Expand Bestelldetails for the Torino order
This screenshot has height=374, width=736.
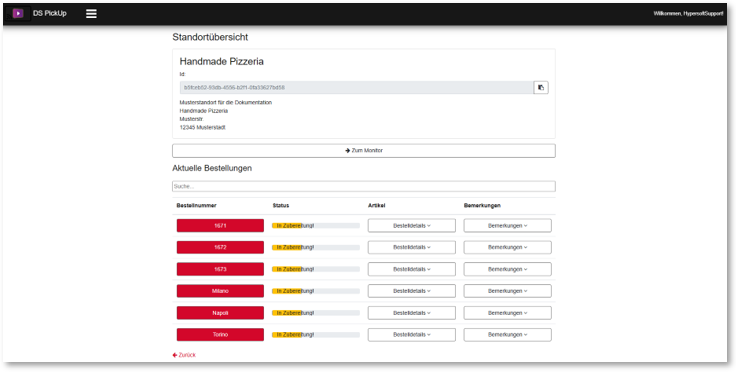412,335
